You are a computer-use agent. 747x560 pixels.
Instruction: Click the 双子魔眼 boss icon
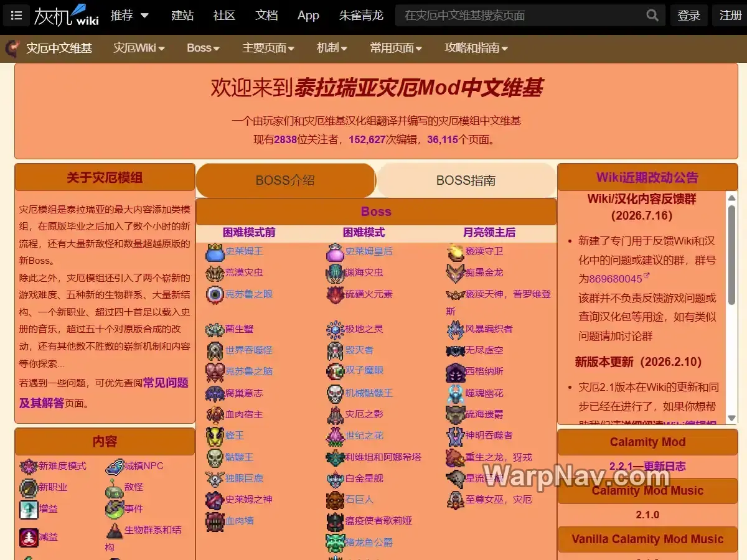[335, 371]
